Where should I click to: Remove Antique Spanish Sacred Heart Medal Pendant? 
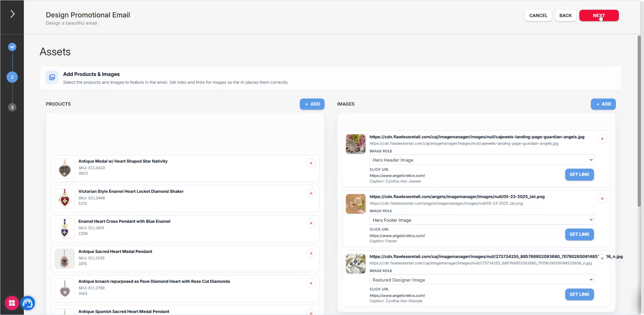[x=311, y=313]
